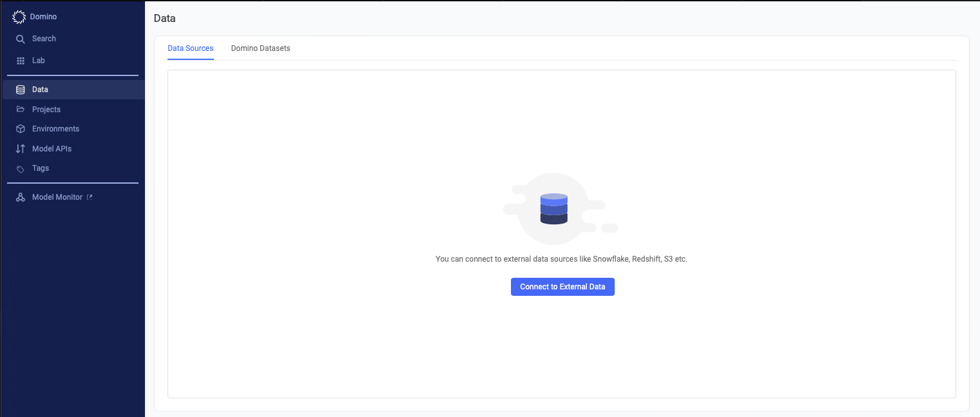The height and width of the screenshot is (417, 980).
Task: Click the Environments cube icon
Action: (x=21, y=128)
